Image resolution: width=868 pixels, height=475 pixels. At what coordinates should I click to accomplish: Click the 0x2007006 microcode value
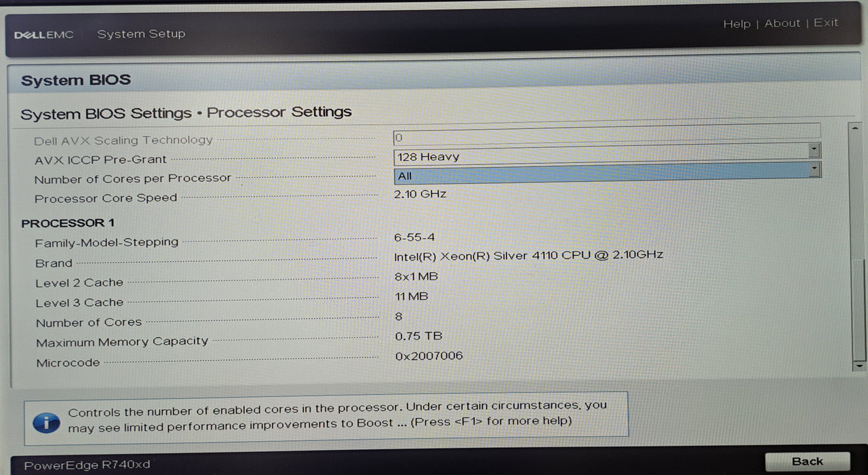pos(429,356)
